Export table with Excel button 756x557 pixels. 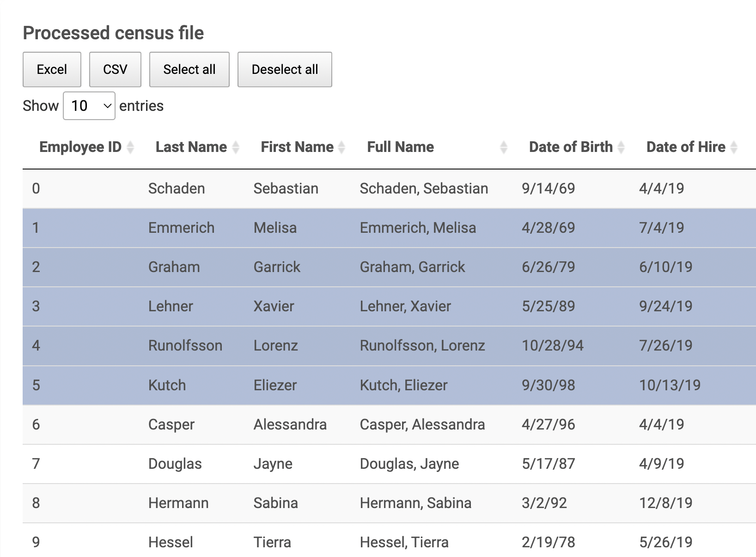52,70
